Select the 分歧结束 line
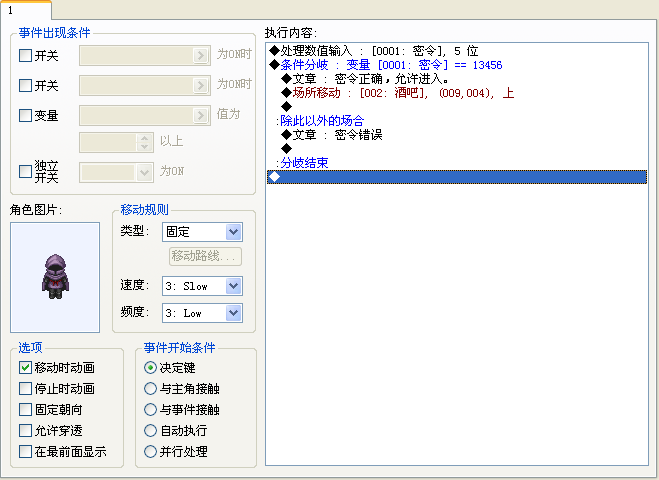The width and height of the screenshot is (659, 480). point(457,163)
